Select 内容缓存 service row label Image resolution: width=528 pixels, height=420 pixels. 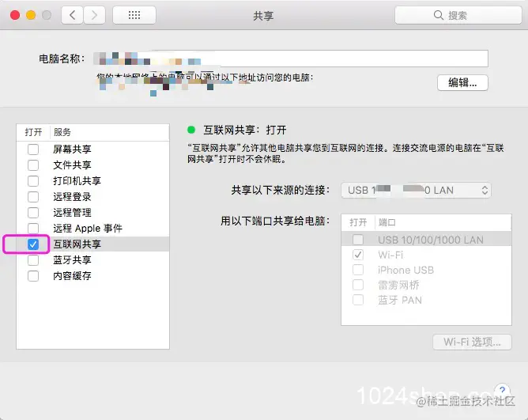[72, 276]
